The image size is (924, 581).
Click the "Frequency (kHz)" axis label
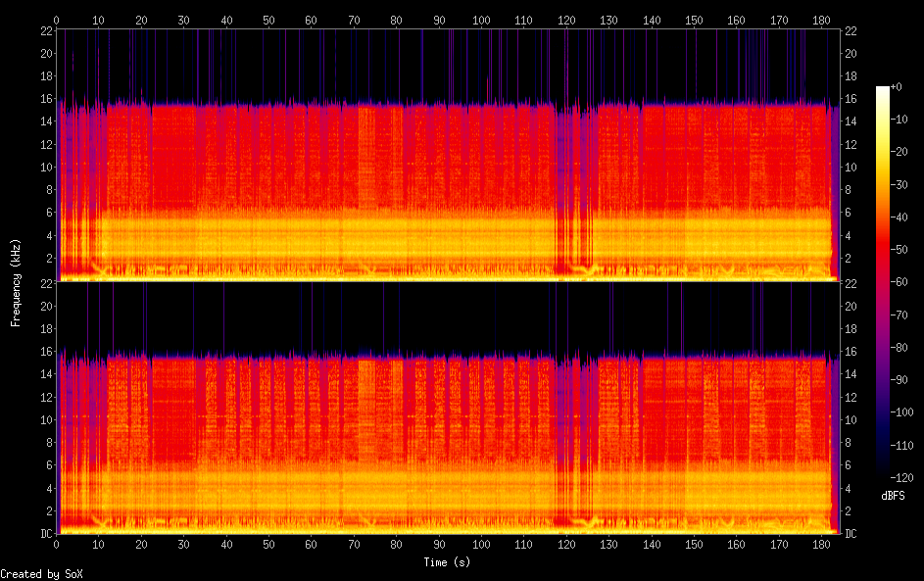click(x=16, y=282)
